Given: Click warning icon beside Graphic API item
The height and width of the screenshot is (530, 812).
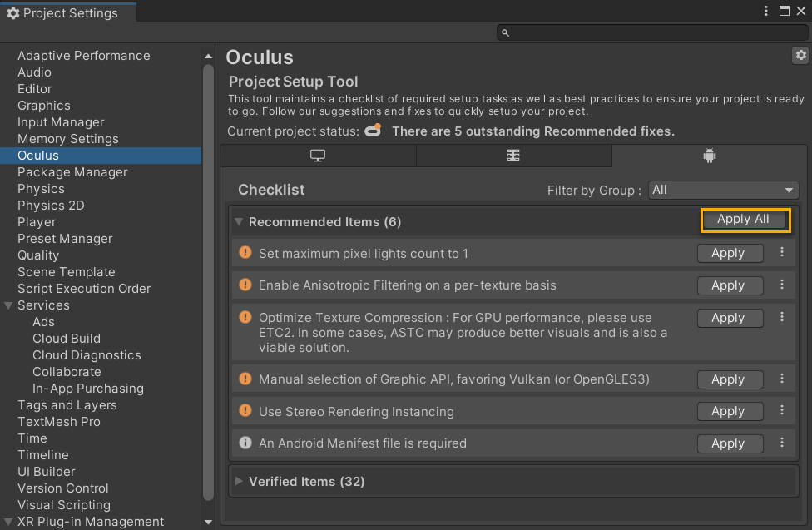Looking at the screenshot, I should pyautogui.click(x=245, y=379).
